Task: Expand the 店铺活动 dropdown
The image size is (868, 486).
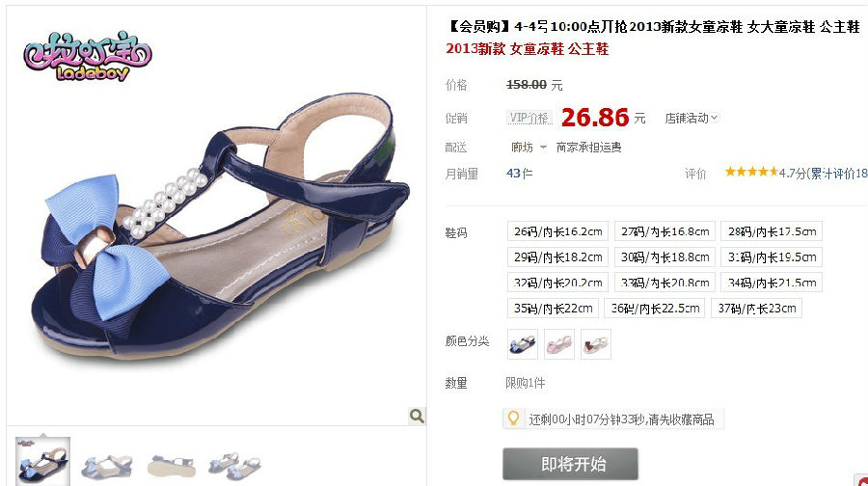Action: click(x=692, y=118)
